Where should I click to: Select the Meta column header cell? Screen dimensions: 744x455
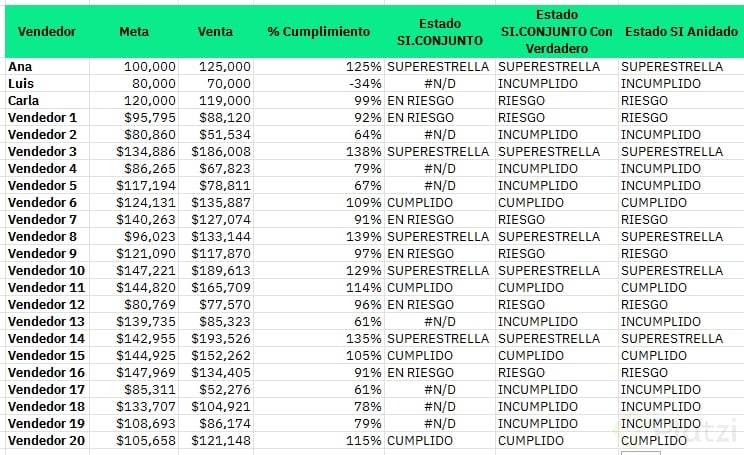point(133,32)
